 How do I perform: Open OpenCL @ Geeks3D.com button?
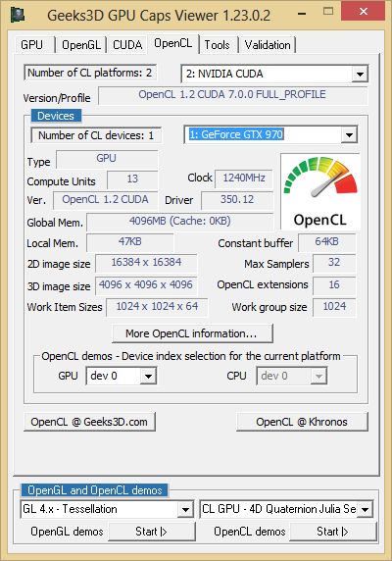click(x=89, y=422)
